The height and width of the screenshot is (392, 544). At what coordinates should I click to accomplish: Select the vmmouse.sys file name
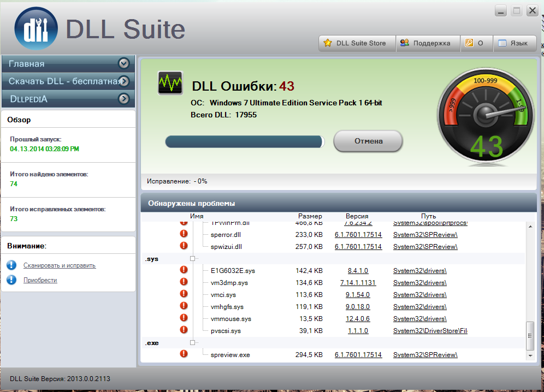tap(230, 319)
